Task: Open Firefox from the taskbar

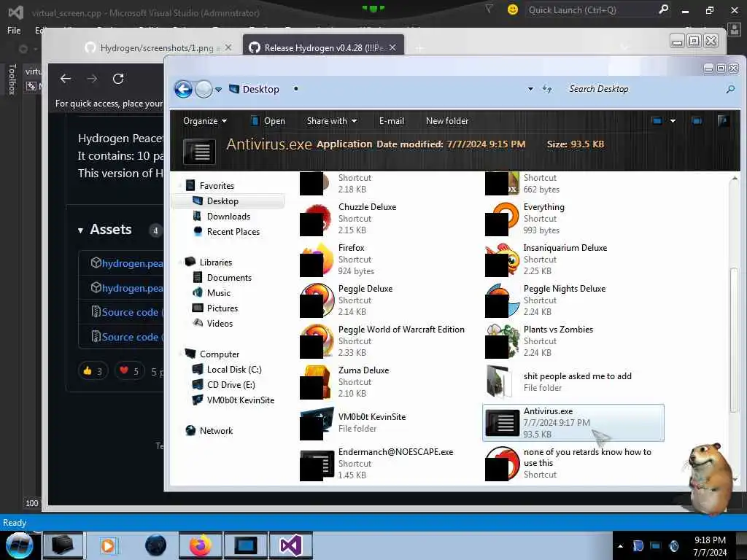Action: [201, 545]
